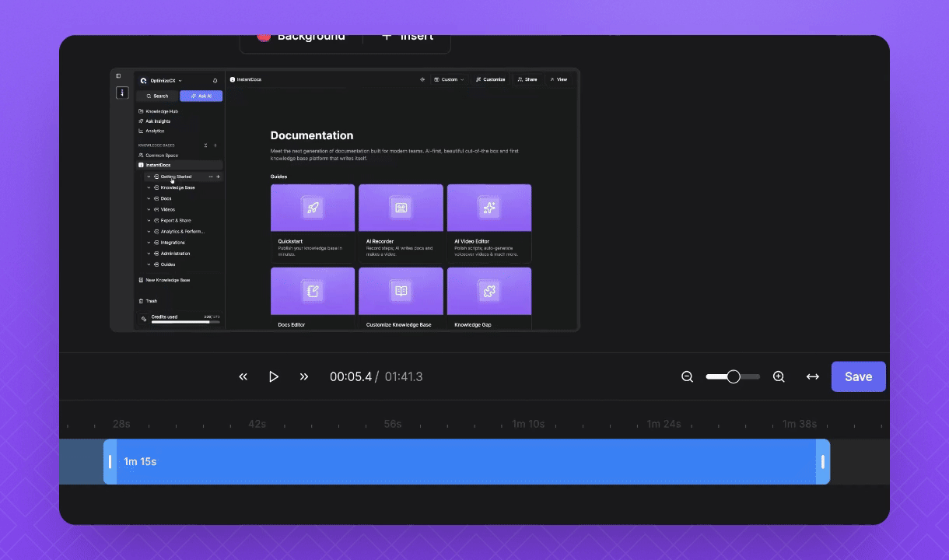Click View in preview header

click(x=559, y=79)
